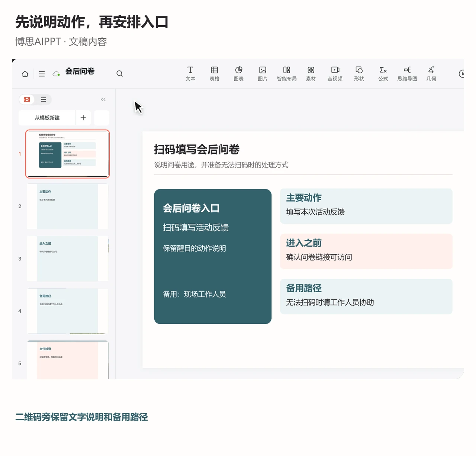Select the 主要动作 card heading

[304, 198]
